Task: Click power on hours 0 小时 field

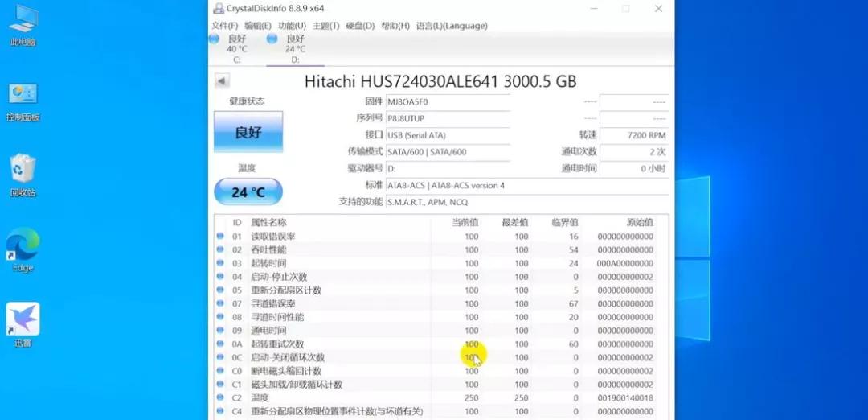Action: (x=634, y=168)
